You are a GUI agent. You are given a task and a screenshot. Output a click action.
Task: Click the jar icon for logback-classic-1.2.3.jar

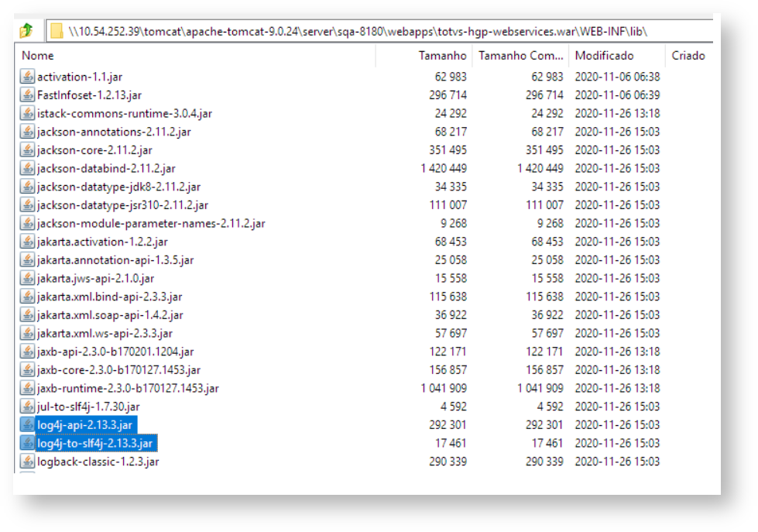[27, 462]
